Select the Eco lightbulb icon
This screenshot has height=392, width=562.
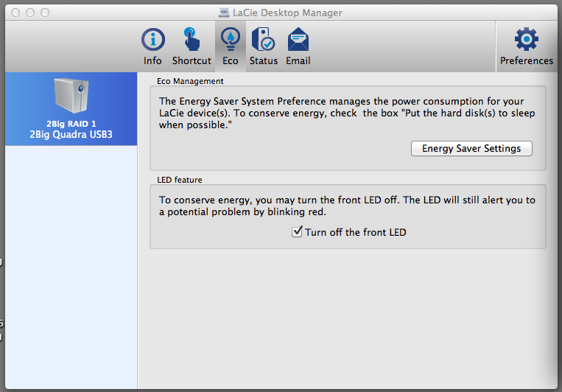point(230,39)
